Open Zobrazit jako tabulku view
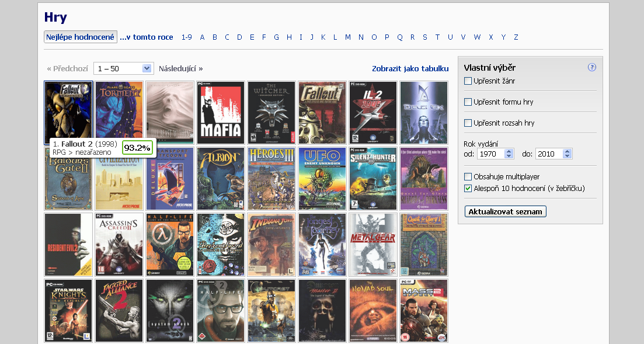The image size is (644, 344). click(410, 69)
